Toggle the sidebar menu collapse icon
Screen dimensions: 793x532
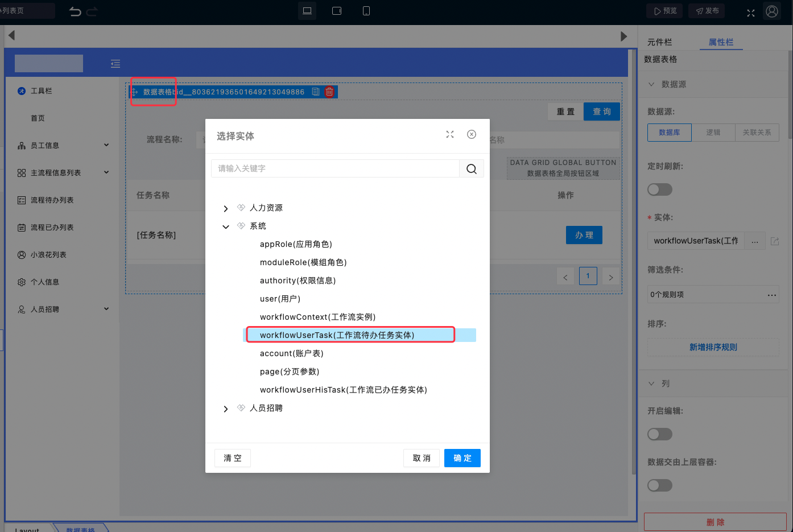pos(115,64)
